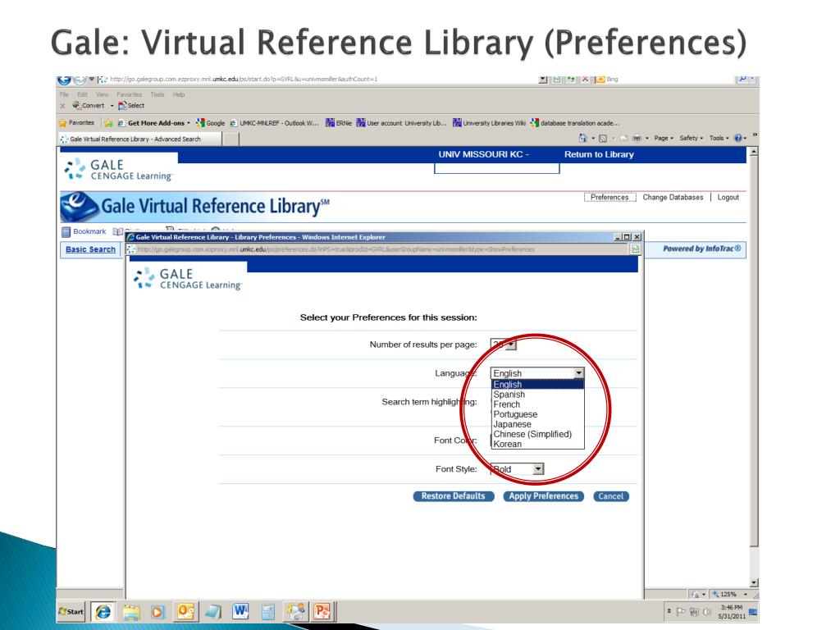840x630 pixels.
Task: Open the Help menu
Action: point(178,94)
